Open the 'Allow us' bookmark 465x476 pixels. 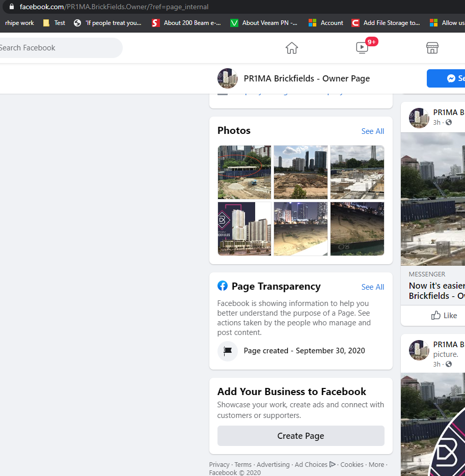click(x=447, y=23)
